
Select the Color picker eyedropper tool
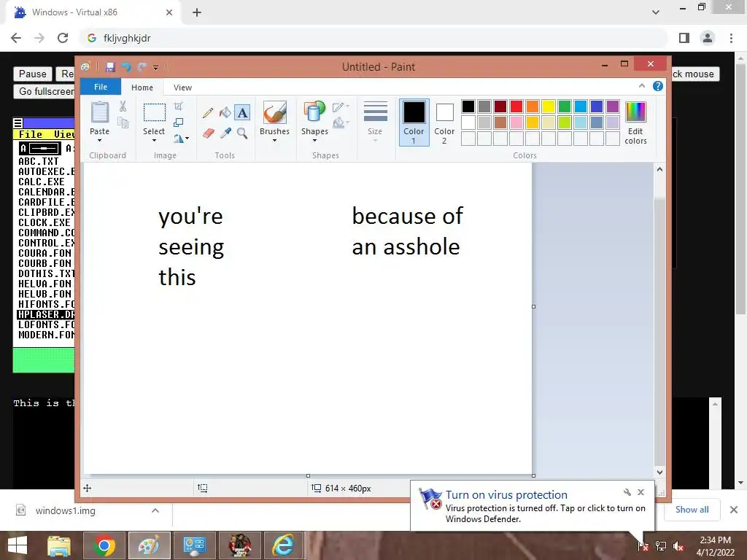[x=225, y=133]
